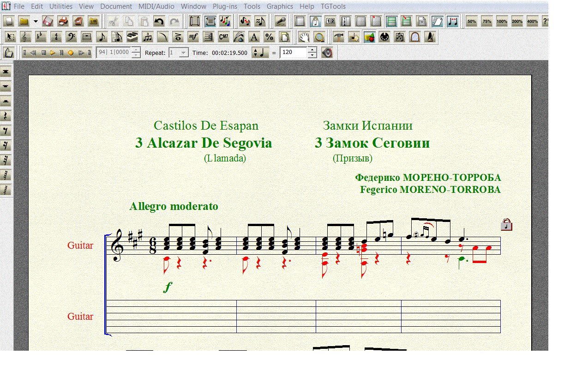The width and height of the screenshot is (588, 377).
Task: Select the Smart Shape slur tool
Action: pyautogui.click(x=163, y=37)
